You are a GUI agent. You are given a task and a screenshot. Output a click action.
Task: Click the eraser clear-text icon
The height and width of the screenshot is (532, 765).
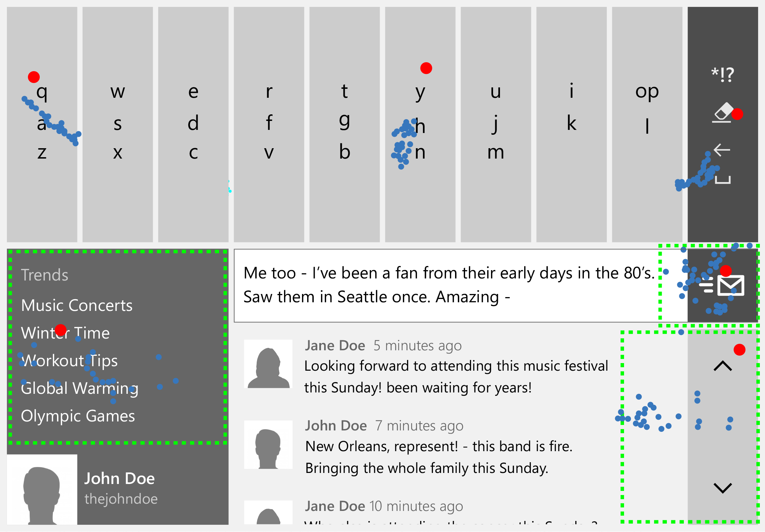pos(722,113)
